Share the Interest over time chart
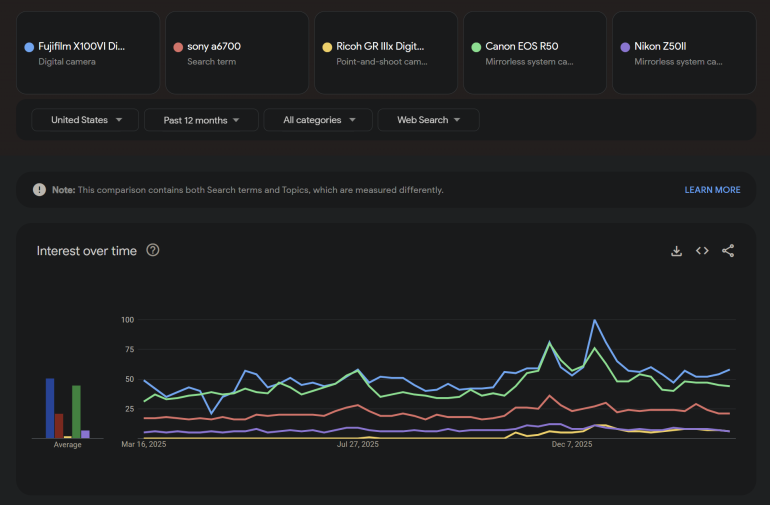Viewport: 770px width, 505px height. click(x=728, y=251)
